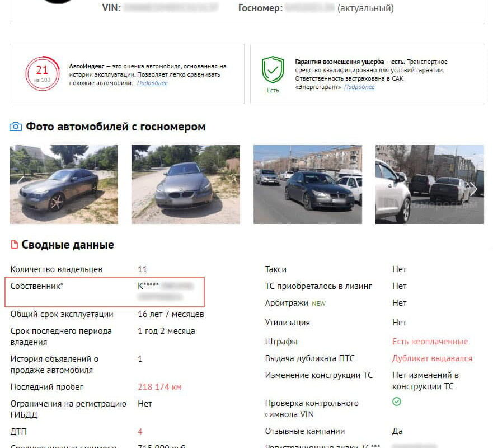Open third photo of BMW in traffic
This screenshot has width=493, height=448.
click(308, 184)
